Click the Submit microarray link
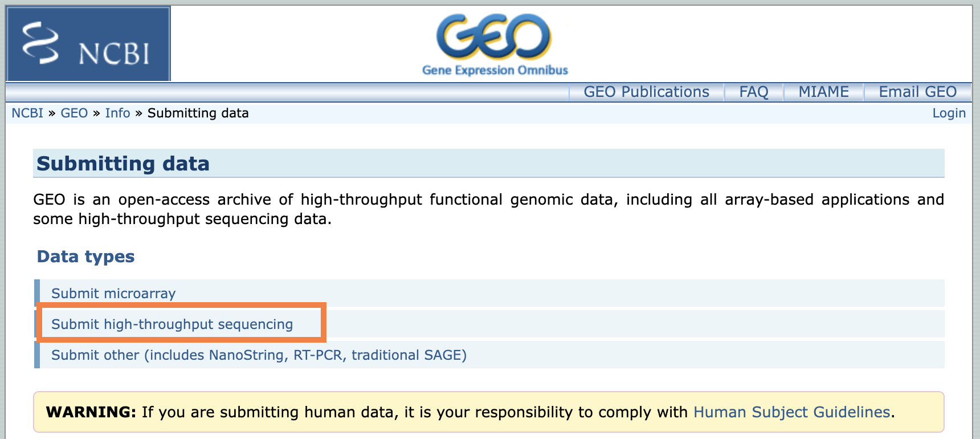Viewport: 980px width, 439px height. pyautogui.click(x=113, y=294)
